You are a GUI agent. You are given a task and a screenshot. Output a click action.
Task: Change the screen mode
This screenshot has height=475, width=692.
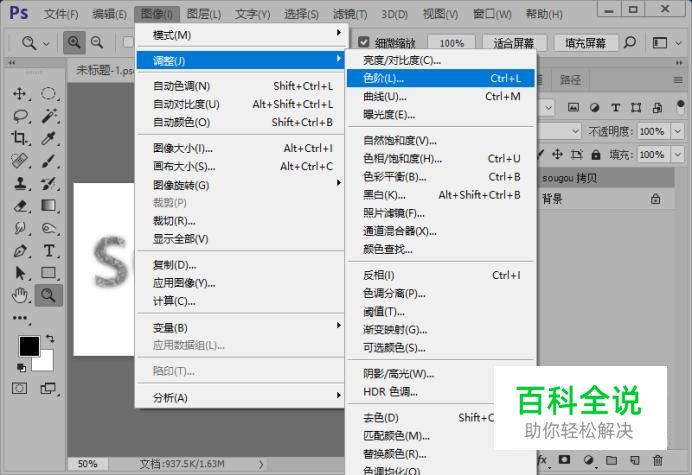click(x=48, y=388)
